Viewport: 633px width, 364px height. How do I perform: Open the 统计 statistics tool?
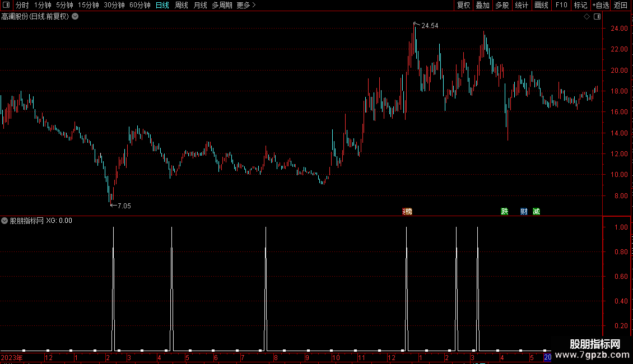coord(521,5)
